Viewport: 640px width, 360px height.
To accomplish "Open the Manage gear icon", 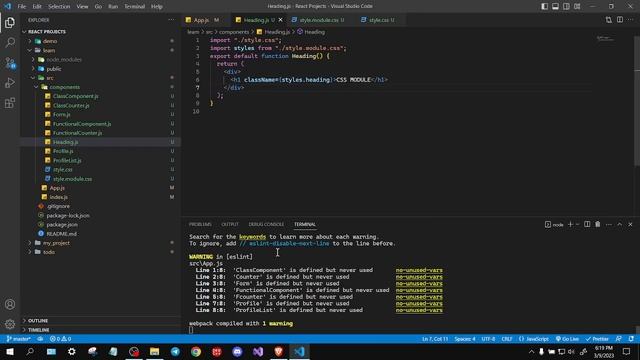I will [10, 324].
